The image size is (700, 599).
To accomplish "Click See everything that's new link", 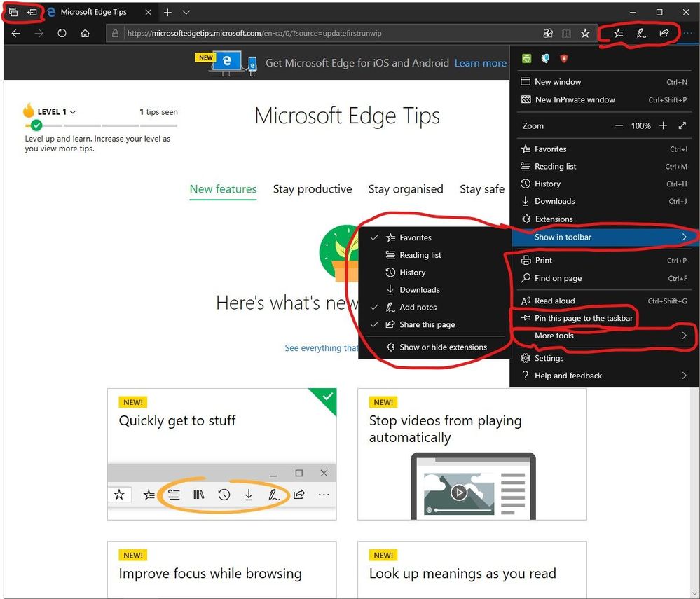I will pos(322,347).
